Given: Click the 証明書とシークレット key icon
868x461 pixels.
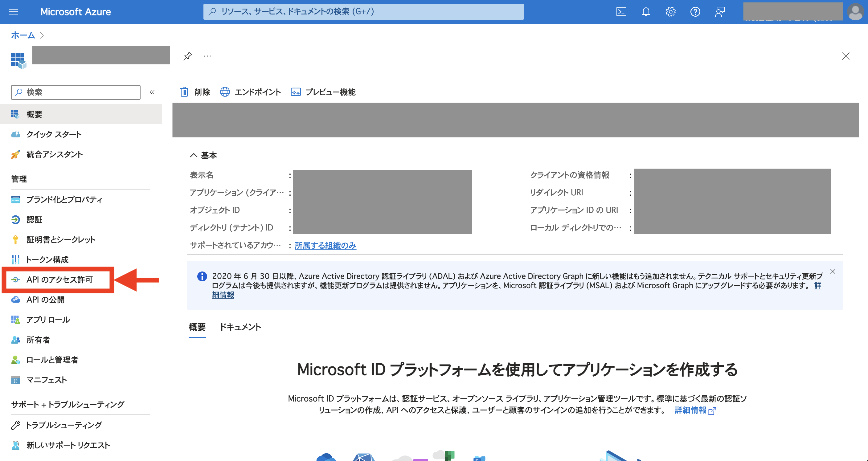Looking at the screenshot, I should (15, 240).
